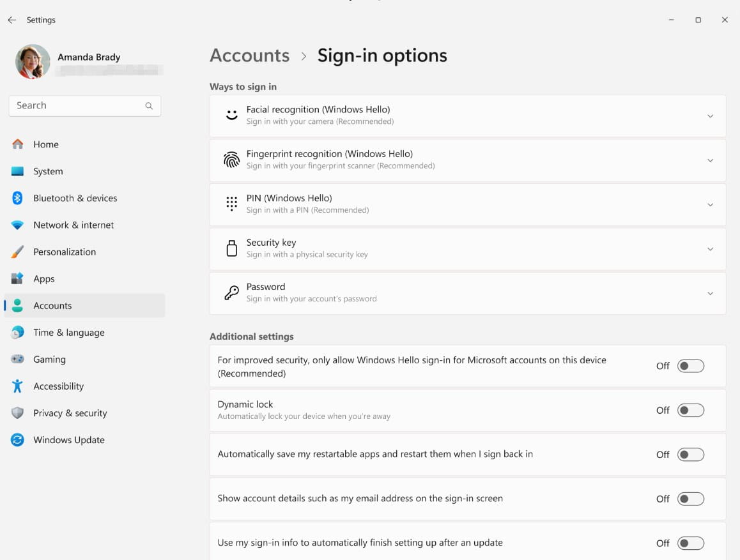Toggle use sign-in info after update switch
This screenshot has width=740, height=560.
tap(690, 543)
